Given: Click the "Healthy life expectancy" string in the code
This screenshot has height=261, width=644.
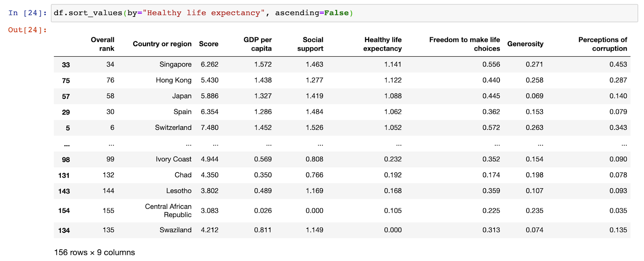Looking at the screenshot, I should click(204, 13).
